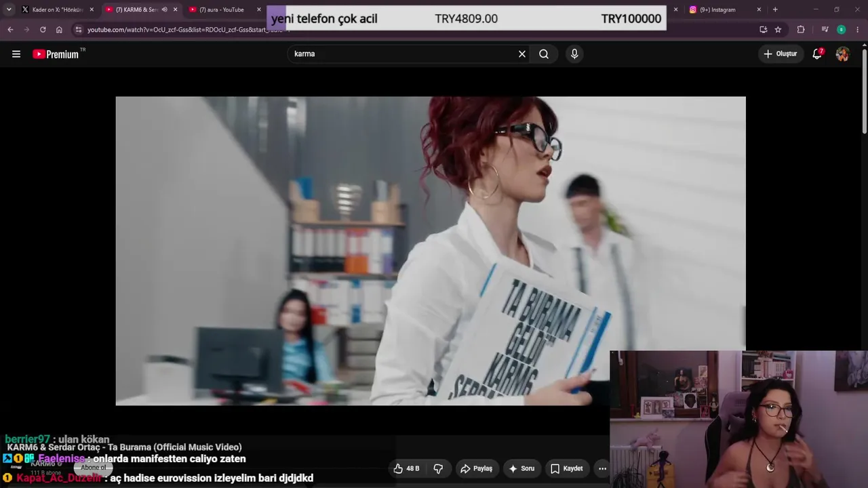
Task: Close the KARM6 & Serdar tab
Action: (176, 9)
